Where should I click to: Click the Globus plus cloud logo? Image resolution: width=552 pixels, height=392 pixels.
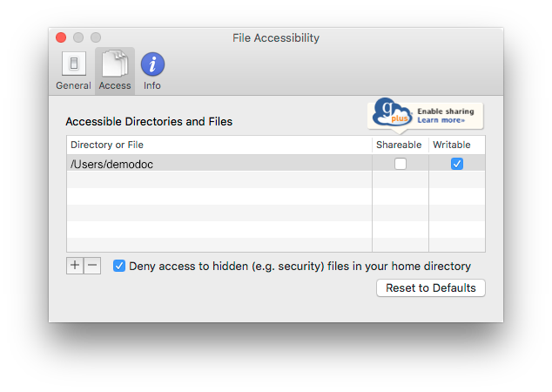(392, 112)
